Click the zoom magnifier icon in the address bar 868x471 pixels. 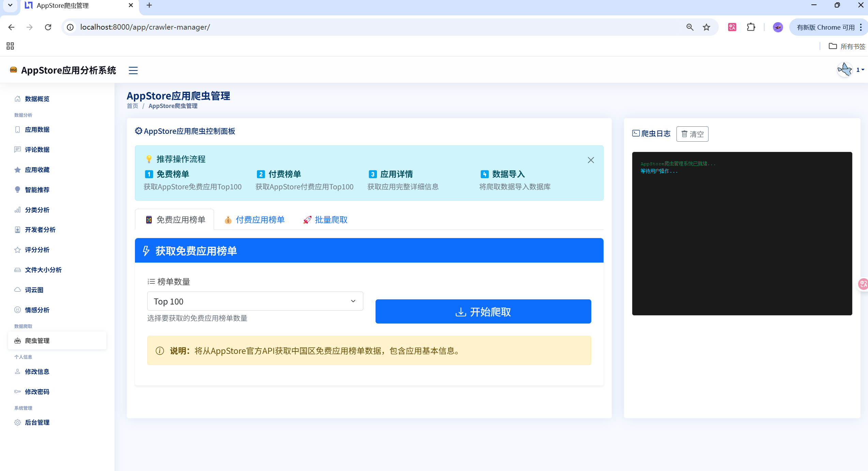(690, 27)
